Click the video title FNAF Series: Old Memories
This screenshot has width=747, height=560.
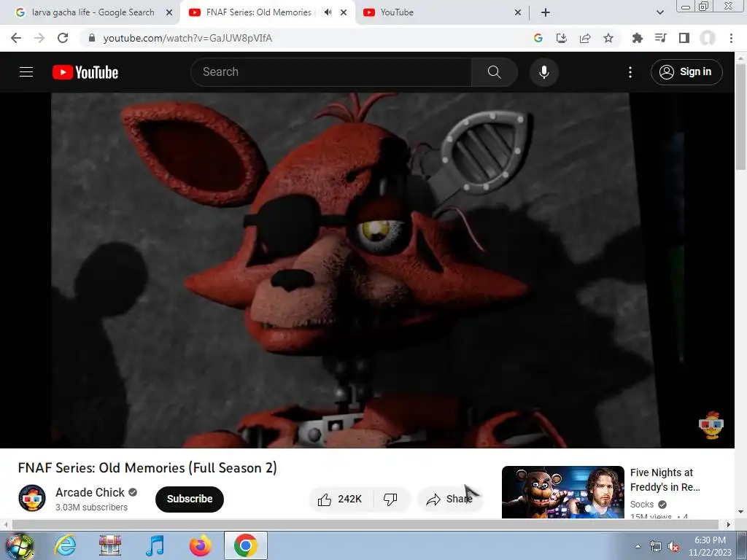click(x=147, y=467)
